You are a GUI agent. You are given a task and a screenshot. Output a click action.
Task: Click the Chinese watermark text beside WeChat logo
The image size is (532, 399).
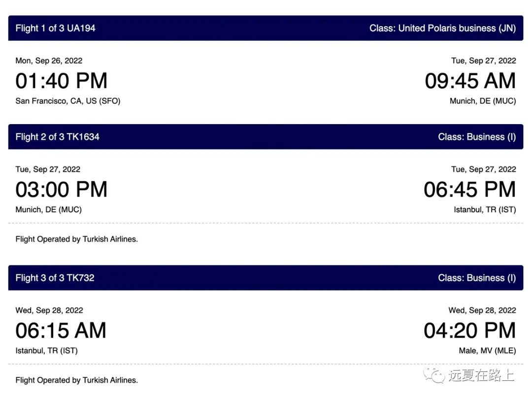click(x=481, y=375)
